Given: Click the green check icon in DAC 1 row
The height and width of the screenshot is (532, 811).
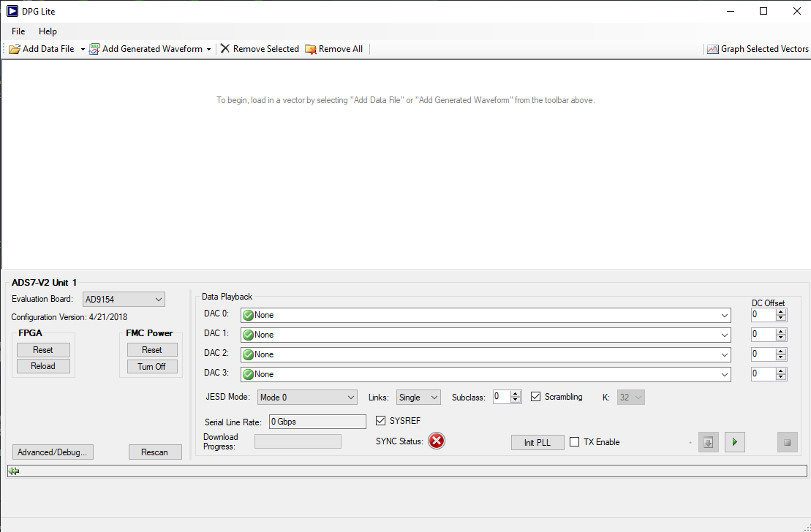Looking at the screenshot, I should (x=248, y=335).
